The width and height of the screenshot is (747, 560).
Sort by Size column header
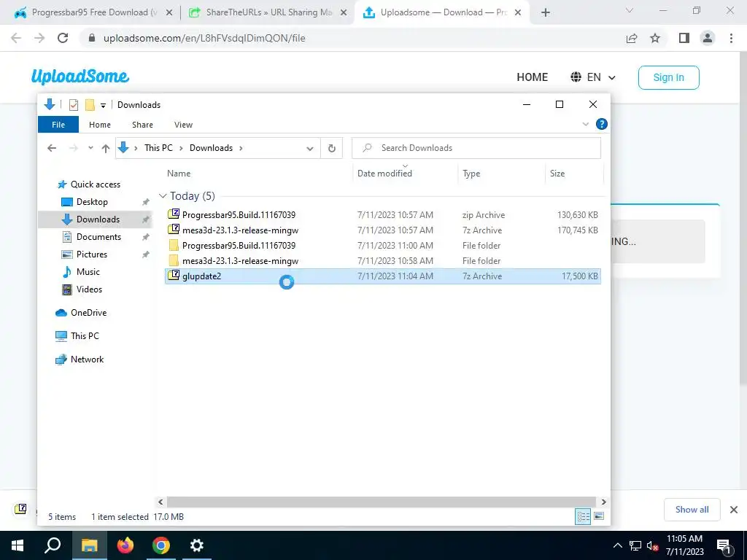point(557,174)
